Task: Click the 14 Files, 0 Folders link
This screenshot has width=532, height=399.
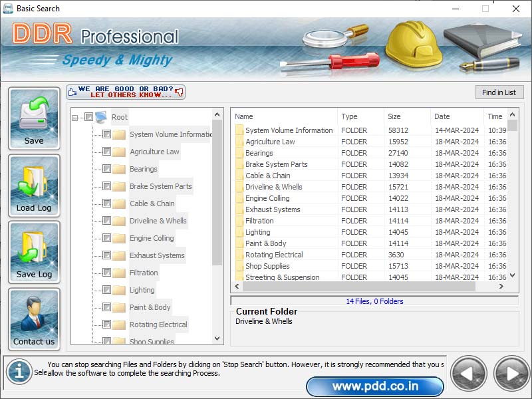Action: 375,301
